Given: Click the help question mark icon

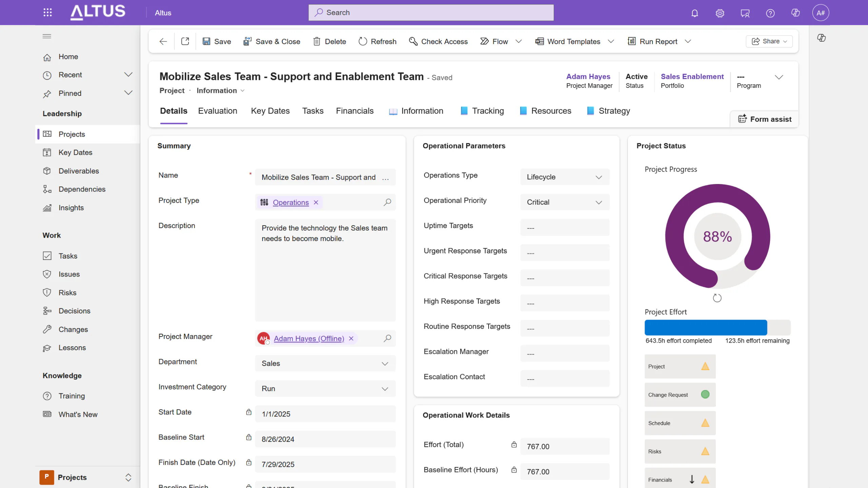Looking at the screenshot, I should coord(770,13).
